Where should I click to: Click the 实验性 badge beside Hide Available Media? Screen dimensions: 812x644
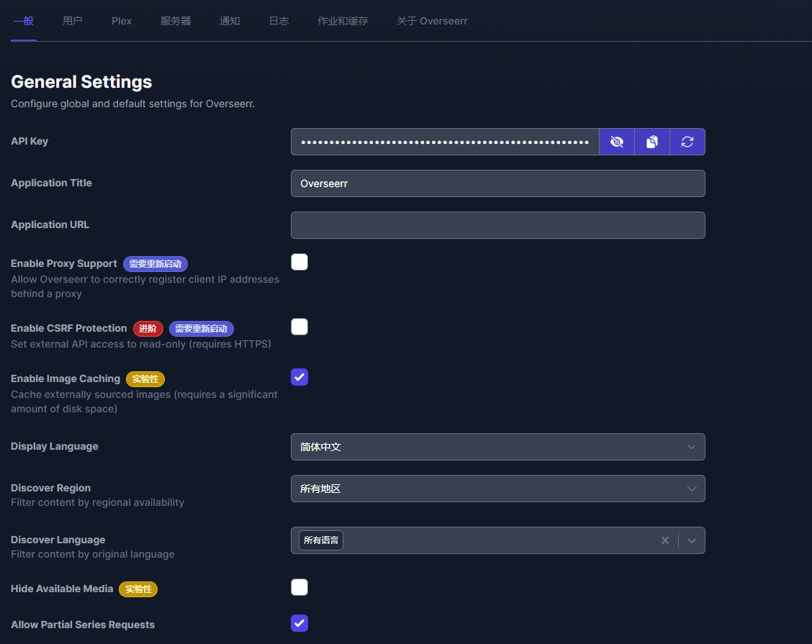138,589
